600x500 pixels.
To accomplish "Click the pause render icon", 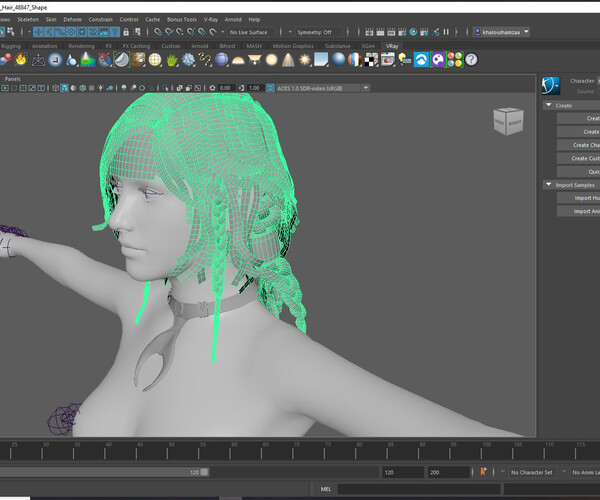I will pyautogui.click(x=446, y=32).
